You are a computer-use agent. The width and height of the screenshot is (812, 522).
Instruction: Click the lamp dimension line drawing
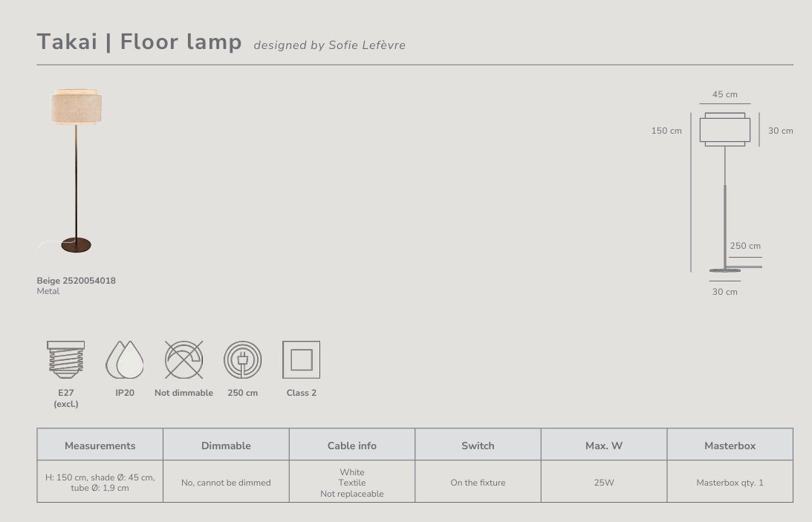click(x=725, y=192)
